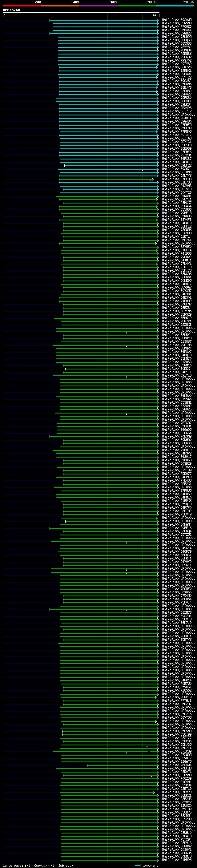Open last hit UniRef100_A1HR96
Viewport: 197px width, 868px height.
click(176, 860)
